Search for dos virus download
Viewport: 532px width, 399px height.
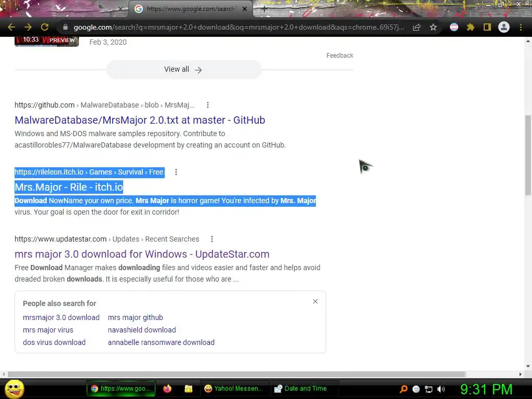(54, 343)
